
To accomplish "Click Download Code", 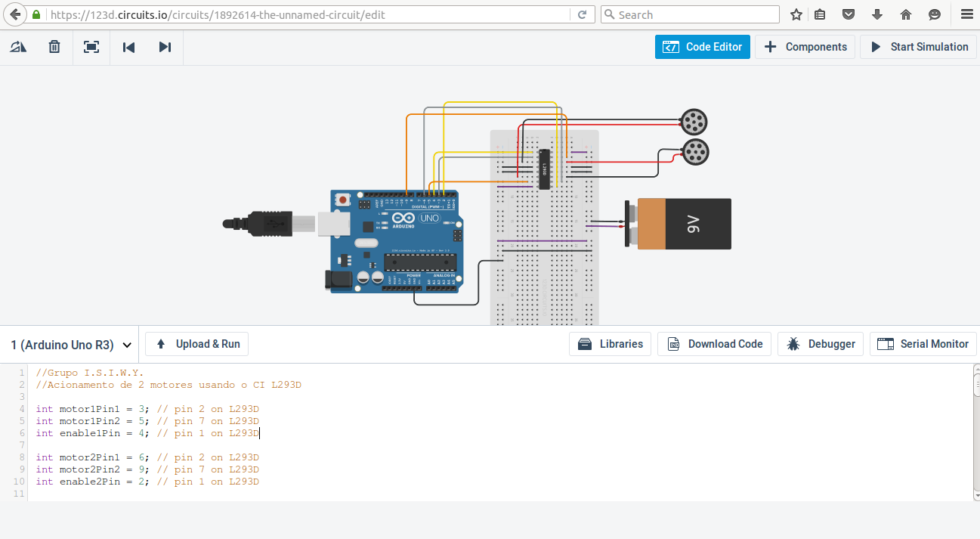I will tap(715, 344).
